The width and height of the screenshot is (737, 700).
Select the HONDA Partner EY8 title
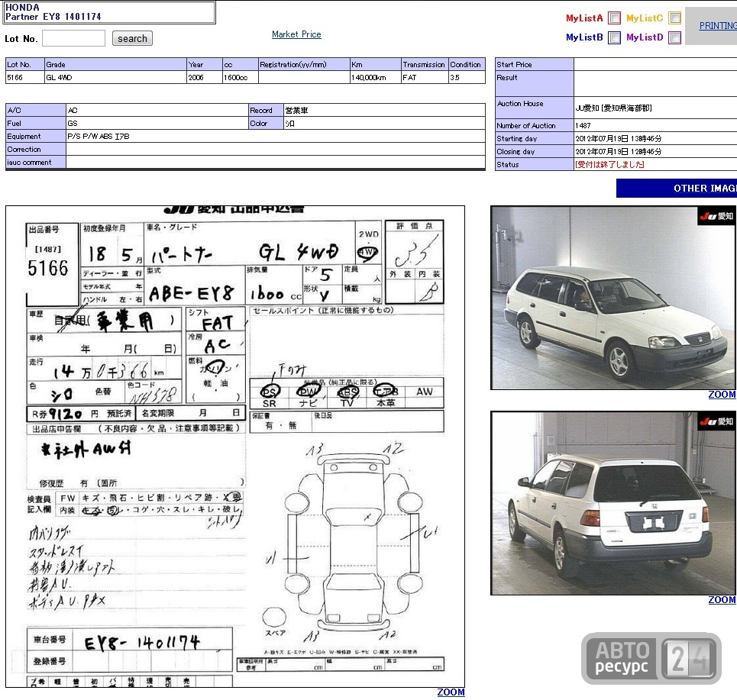click(53, 12)
